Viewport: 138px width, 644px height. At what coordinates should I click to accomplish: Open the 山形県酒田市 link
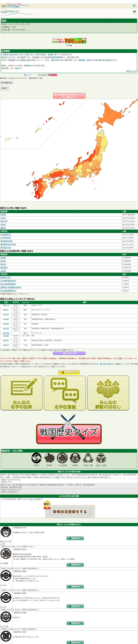coord(6,238)
